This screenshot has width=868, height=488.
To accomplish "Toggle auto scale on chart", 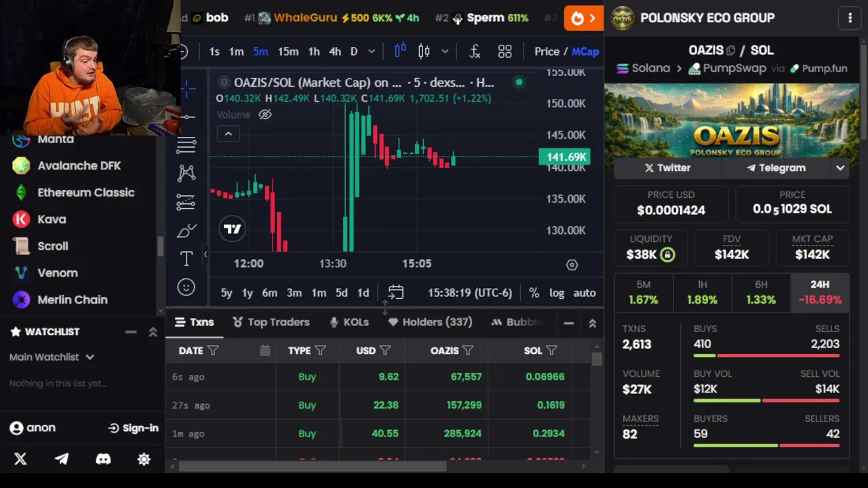I will [585, 293].
